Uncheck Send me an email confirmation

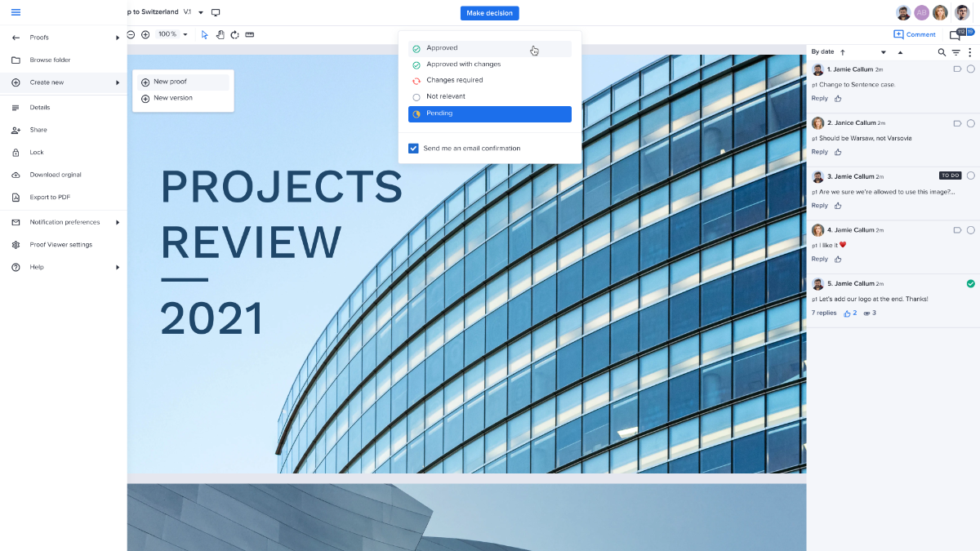413,148
